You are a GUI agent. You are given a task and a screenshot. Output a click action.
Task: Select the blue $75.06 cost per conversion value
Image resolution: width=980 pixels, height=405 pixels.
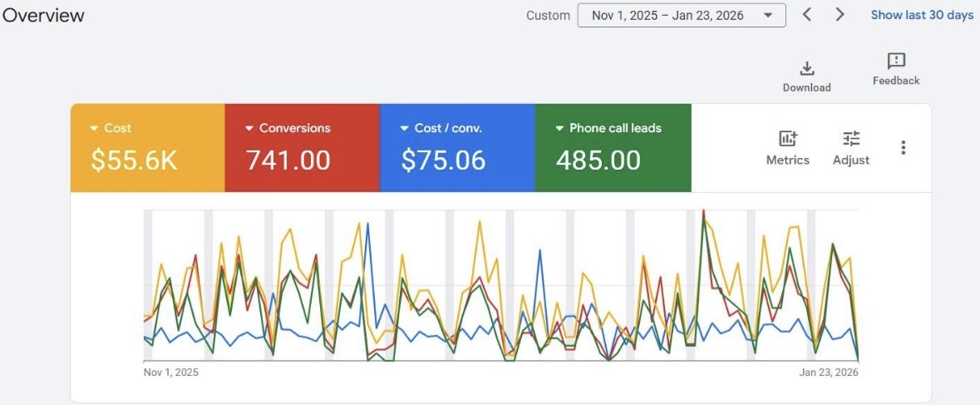pyautogui.click(x=443, y=160)
